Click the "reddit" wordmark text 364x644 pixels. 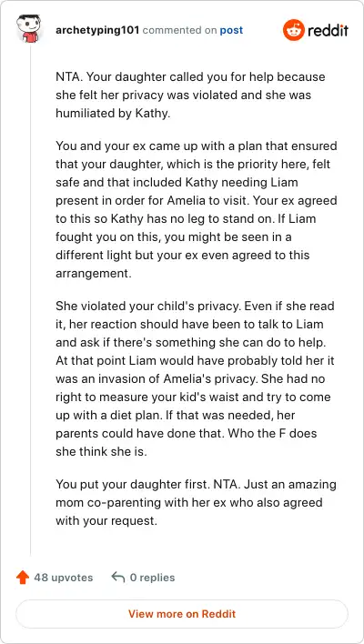point(328,30)
